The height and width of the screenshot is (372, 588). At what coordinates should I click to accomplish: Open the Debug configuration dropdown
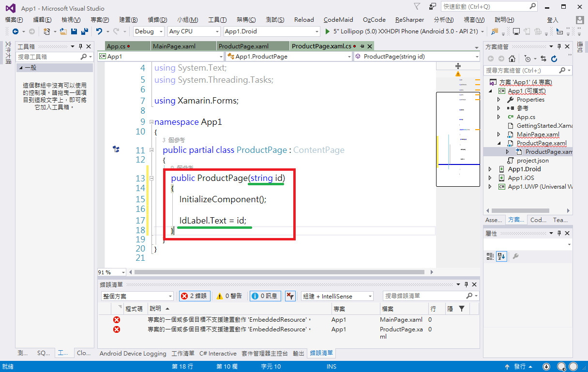point(150,31)
